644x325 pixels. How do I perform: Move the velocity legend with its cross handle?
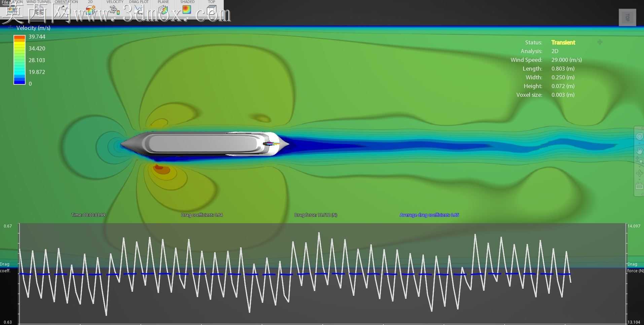tap(10, 28)
